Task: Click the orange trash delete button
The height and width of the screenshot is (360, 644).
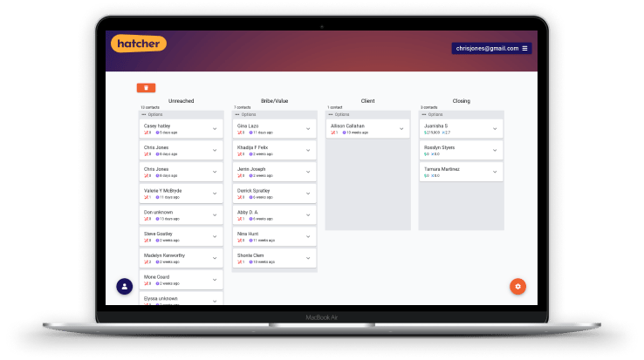Action: (x=147, y=87)
